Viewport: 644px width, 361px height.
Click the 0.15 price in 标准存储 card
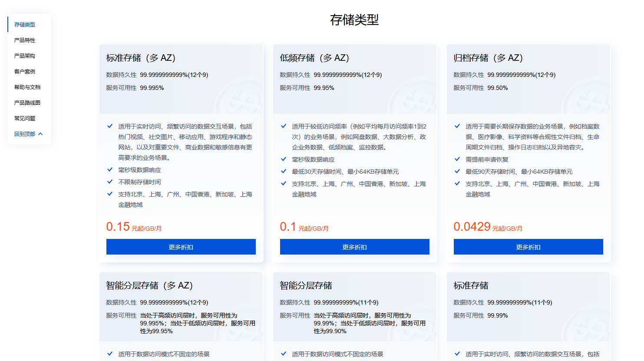[118, 227]
